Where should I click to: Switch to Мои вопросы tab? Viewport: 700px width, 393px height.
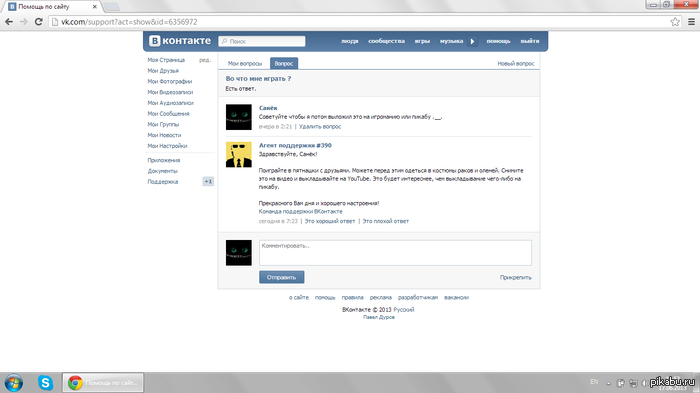(245, 63)
